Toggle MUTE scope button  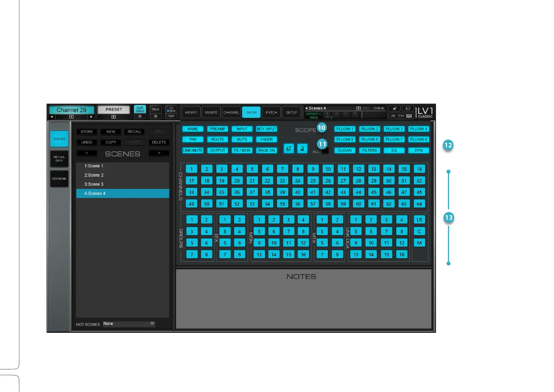242,140
